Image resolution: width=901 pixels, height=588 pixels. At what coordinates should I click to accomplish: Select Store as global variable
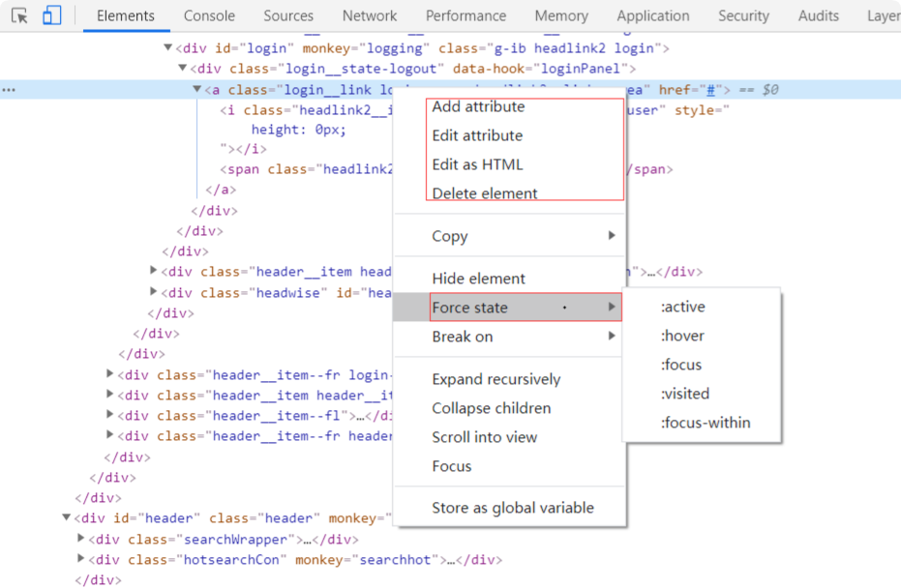coord(513,508)
